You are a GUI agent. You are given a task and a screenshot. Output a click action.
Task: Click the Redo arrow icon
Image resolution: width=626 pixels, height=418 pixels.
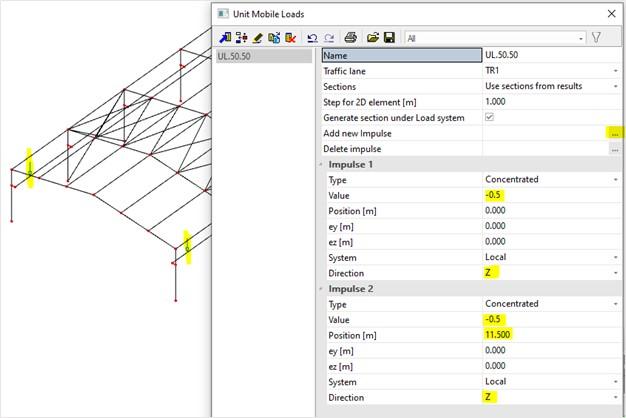(x=328, y=38)
